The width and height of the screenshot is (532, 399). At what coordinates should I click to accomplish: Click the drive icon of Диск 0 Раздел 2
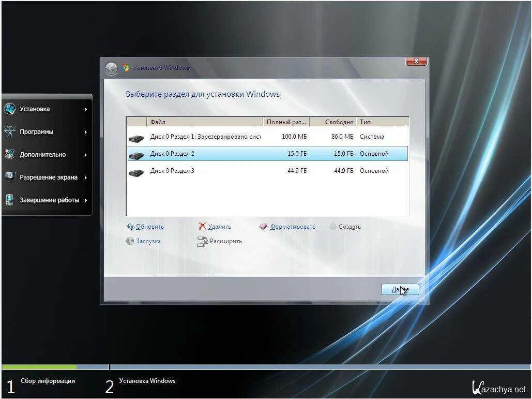pyautogui.click(x=136, y=156)
